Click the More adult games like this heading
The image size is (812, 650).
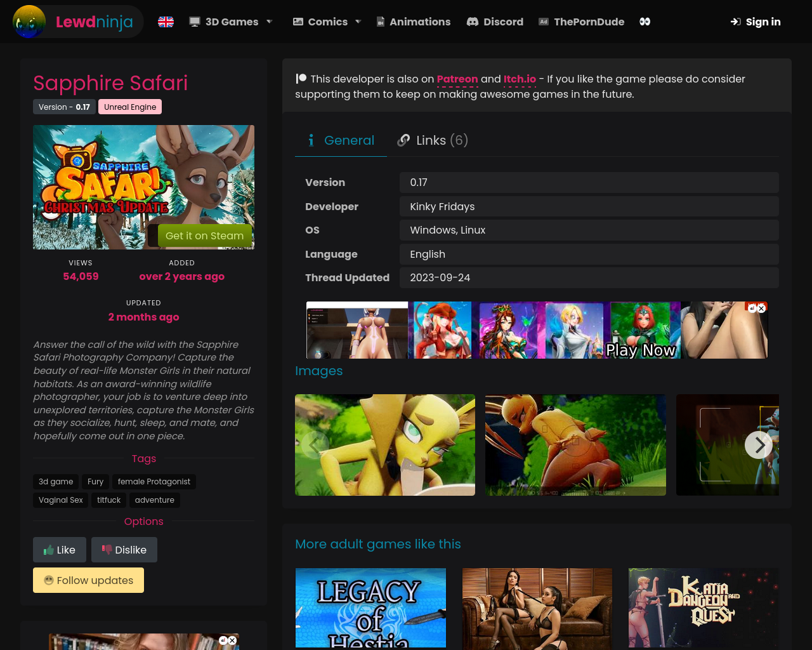click(x=378, y=544)
